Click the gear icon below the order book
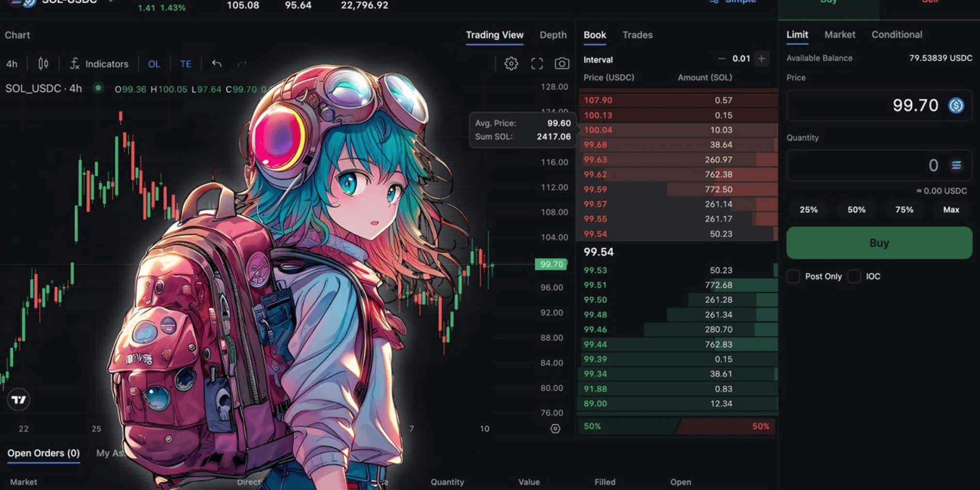Viewport: 980px width, 490px height. click(555, 428)
